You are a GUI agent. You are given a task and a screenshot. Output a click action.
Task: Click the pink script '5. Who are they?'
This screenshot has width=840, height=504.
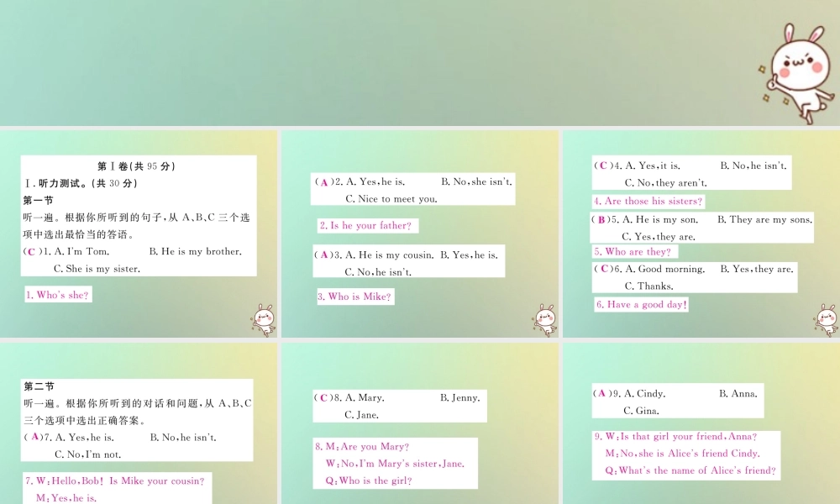click(633, 252)
